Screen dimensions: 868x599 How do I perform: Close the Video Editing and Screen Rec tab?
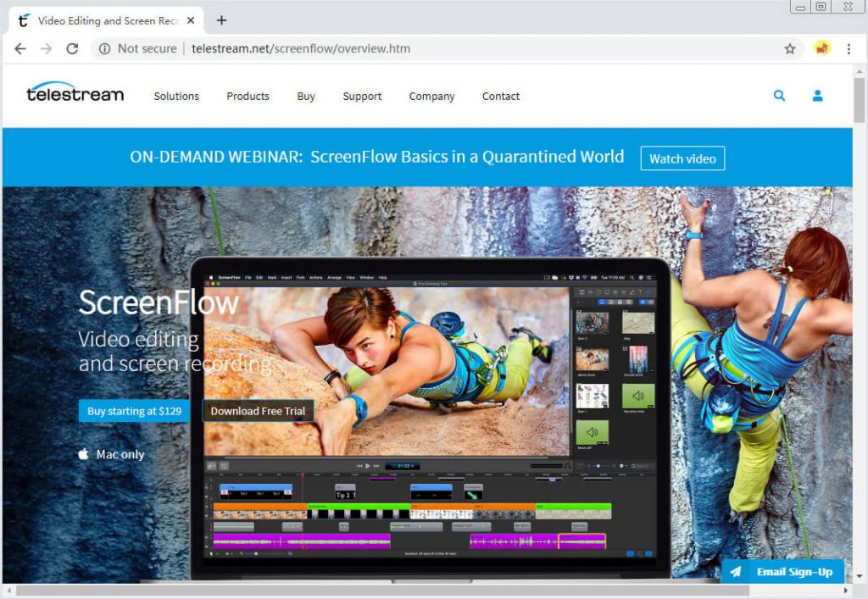(x=191, y=20)
